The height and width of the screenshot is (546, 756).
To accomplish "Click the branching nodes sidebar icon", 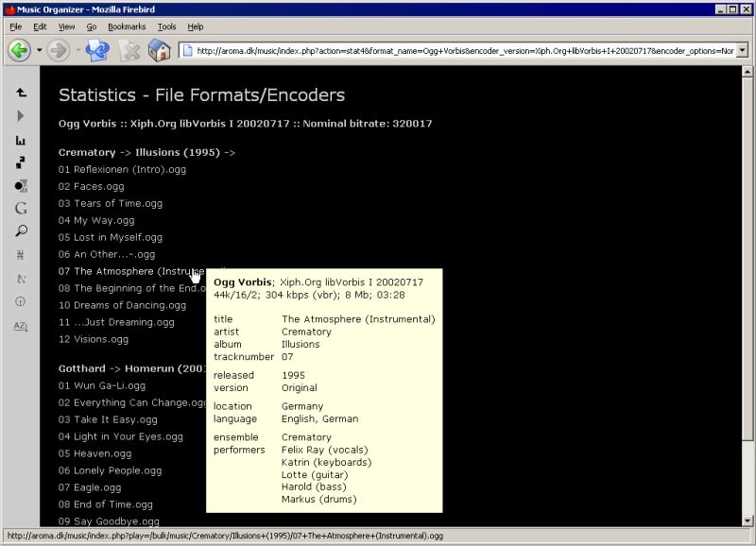I will pos(21,279).
